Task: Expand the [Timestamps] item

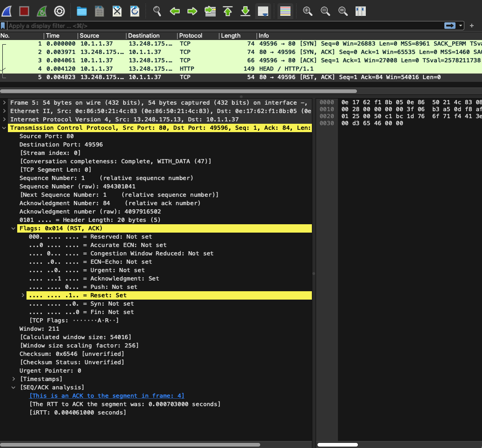Action: click(x=13, y=379)
